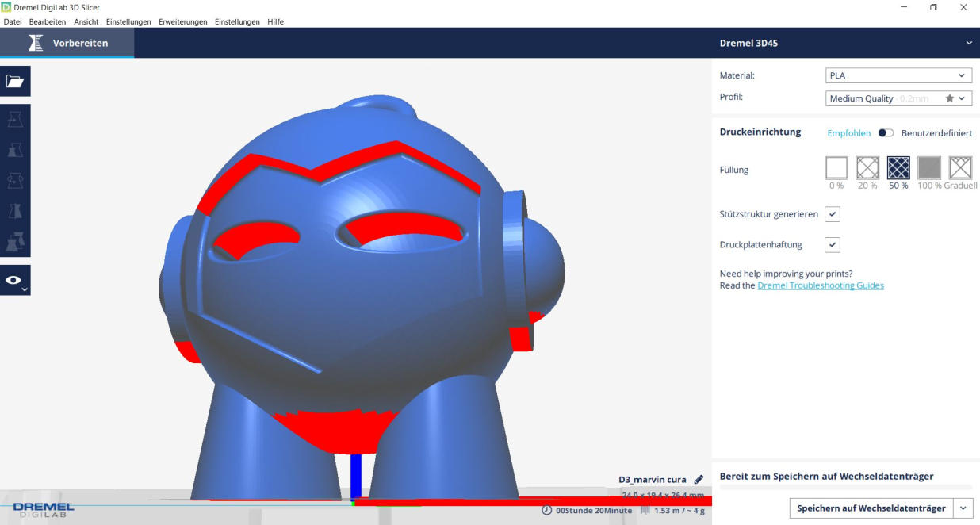Open the Datei menu

pos(13,21)
